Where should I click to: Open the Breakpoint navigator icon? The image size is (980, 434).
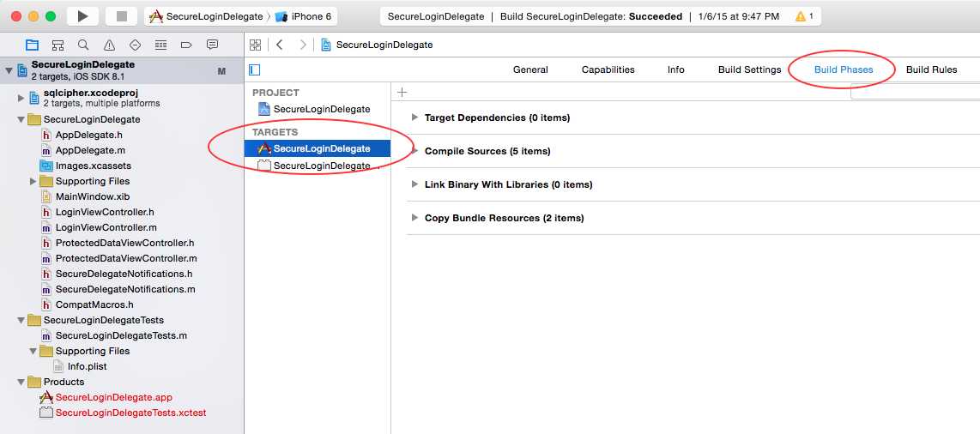point(185,45)
